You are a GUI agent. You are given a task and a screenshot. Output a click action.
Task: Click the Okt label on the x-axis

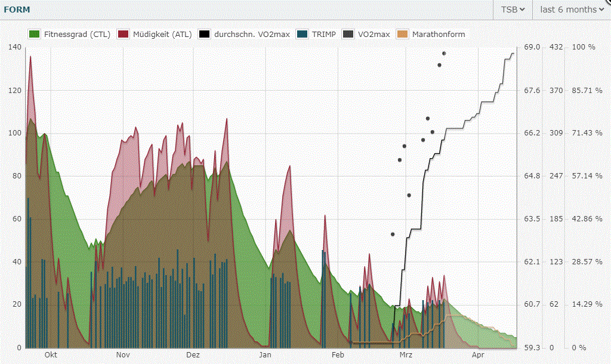[51, 354]
